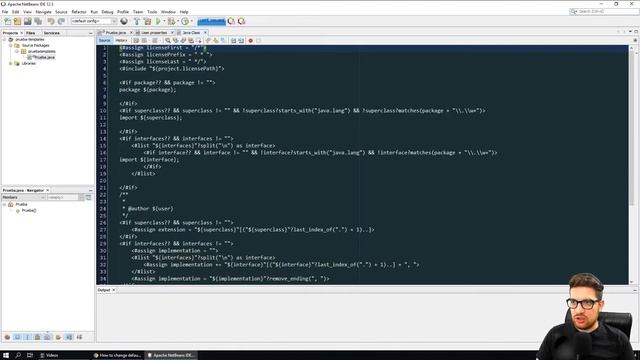Collapse the pruebas-templates project node
640x360 pixels.
coord(4,40)
